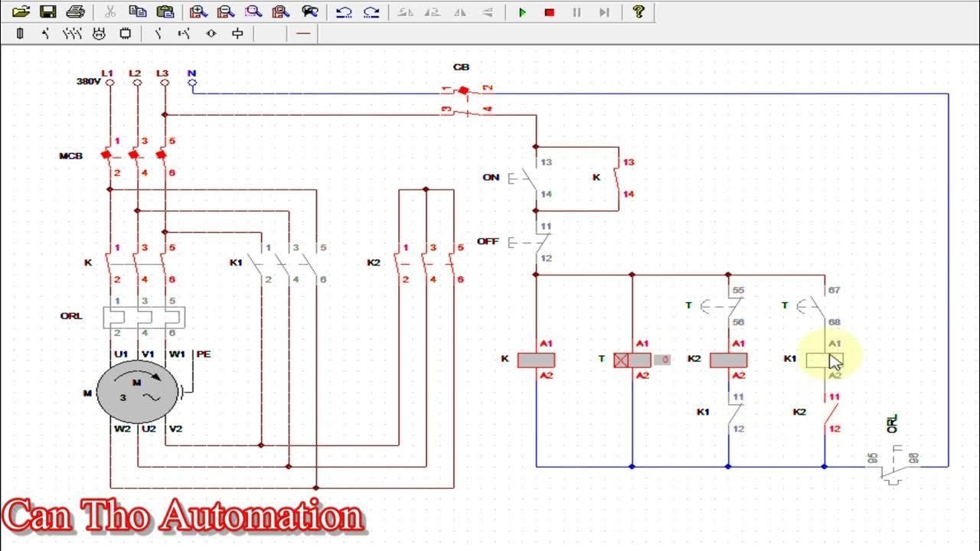Screen dimensions: 980x551
Task: Copy selection with the copy icon
Action: point(137,11)
